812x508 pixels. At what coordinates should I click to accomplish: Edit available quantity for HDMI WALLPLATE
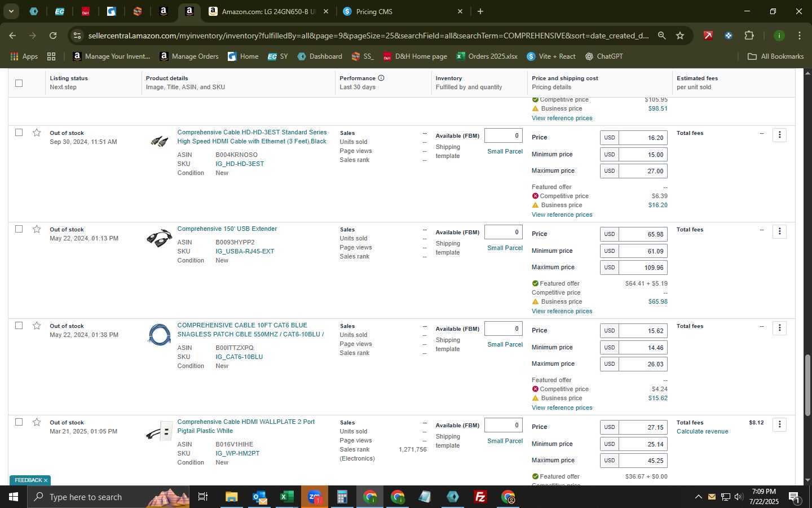click(x=504, y=425)
